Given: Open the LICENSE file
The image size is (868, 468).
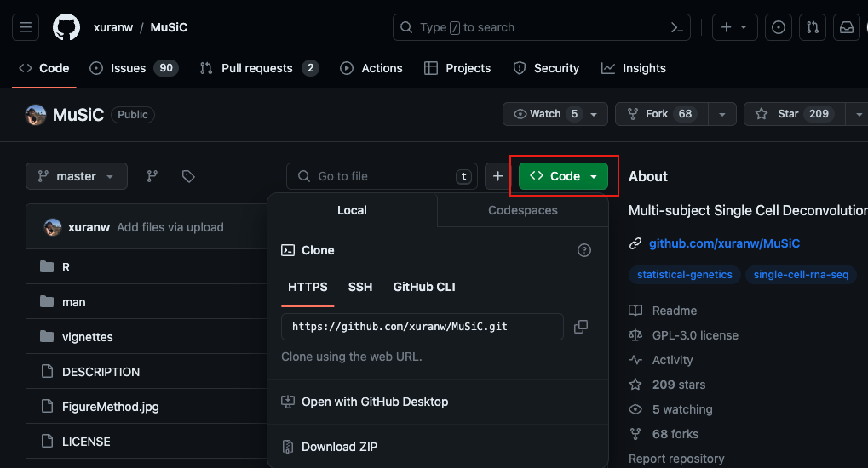Looking at the screenshot, I should click(x=86, y=442).
